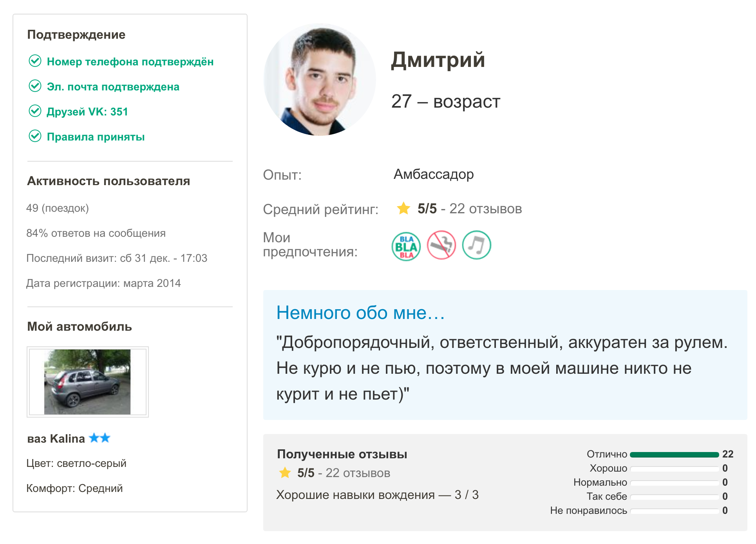Click the car name 'ваз Kalina'

tap(56, 438)
